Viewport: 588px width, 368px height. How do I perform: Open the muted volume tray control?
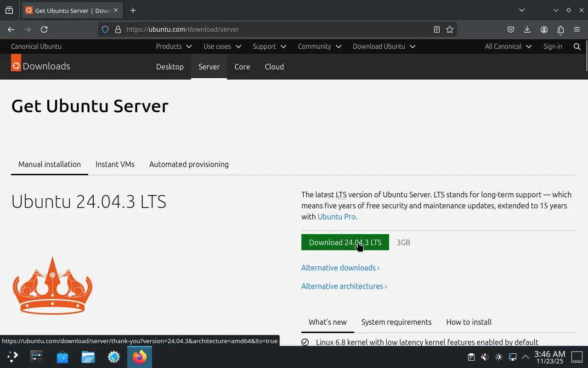(x=485, y=356)
